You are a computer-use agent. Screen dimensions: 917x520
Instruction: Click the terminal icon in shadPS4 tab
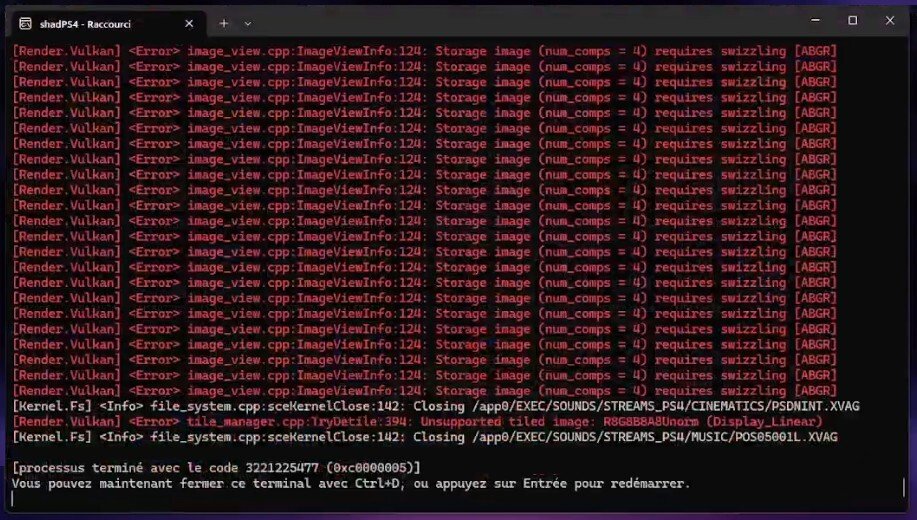pos(25,23)
